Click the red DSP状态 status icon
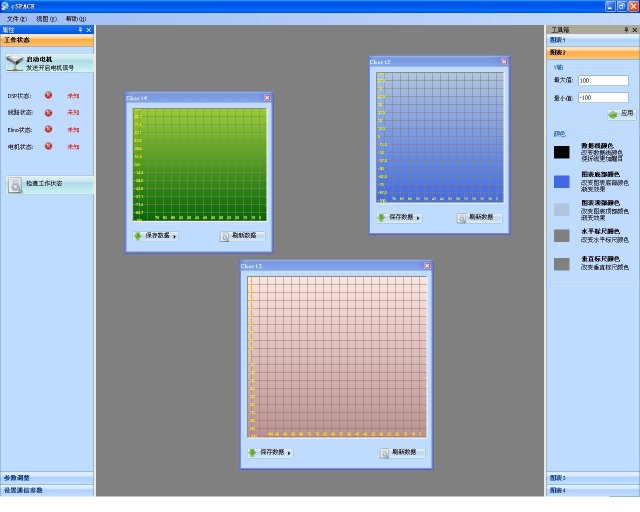 48,96
